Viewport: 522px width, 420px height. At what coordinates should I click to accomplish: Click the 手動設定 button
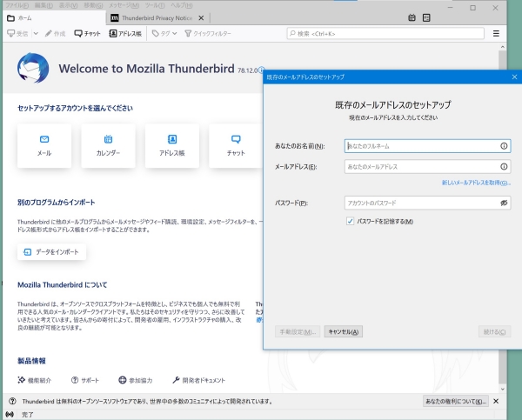[x=298, y=332]
